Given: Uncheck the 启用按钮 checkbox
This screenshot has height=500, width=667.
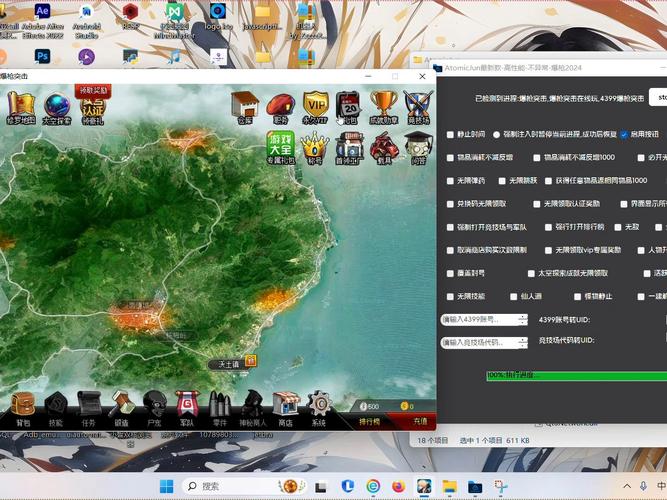Looking at the screenshot, I should pyautogui.click(x=624, y=134).
